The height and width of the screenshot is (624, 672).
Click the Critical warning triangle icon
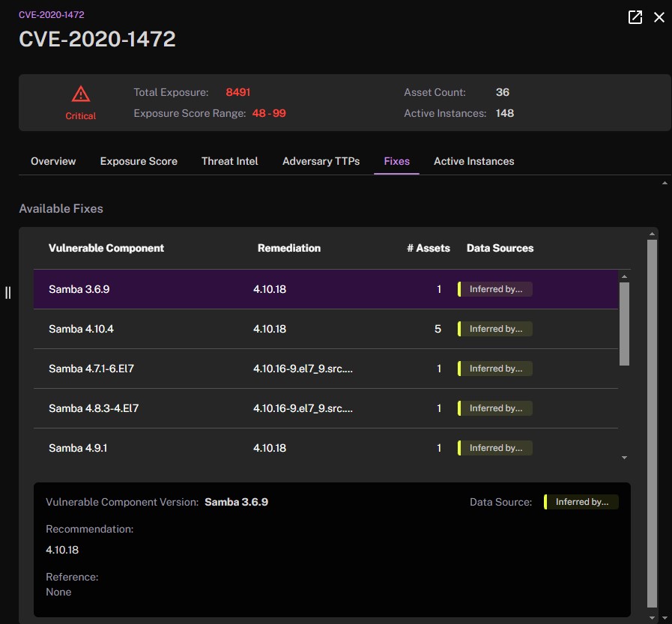point(81,94)
